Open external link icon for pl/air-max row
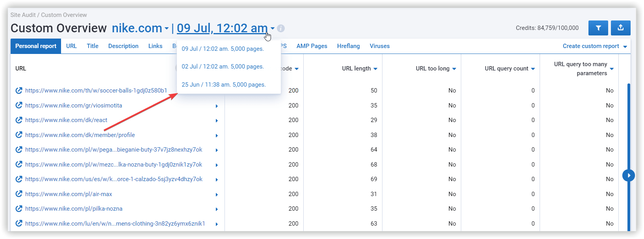Viewport: 644px width, 239px height. coord(19,194)
